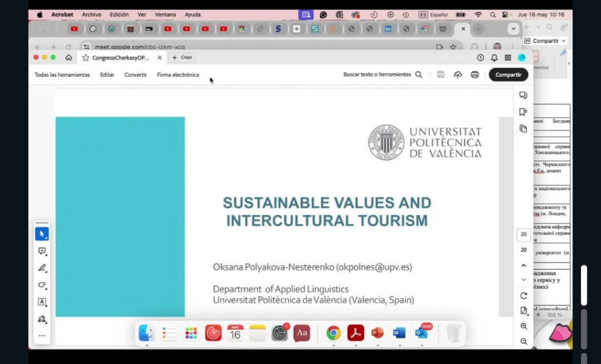
Task: Open the bookmarks panel icon
Action: pos(523,112)
